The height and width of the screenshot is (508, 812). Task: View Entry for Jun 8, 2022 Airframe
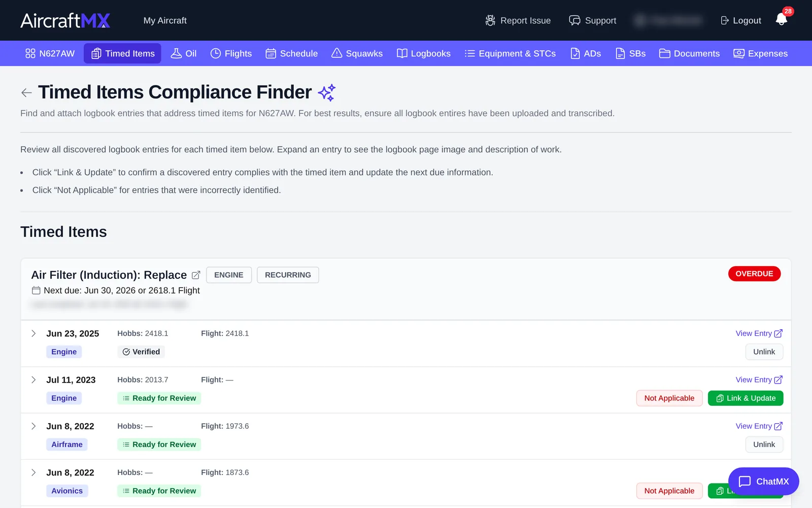tap(759, 426)
